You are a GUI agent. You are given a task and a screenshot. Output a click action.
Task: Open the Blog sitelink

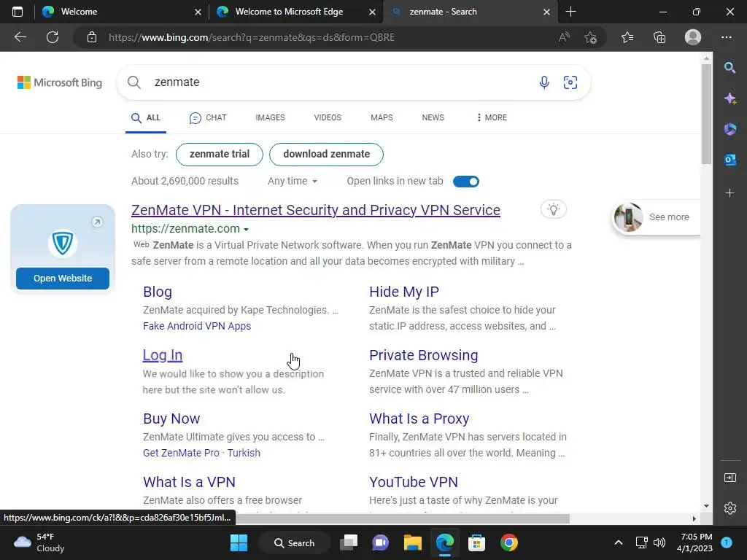coord(158,292)
